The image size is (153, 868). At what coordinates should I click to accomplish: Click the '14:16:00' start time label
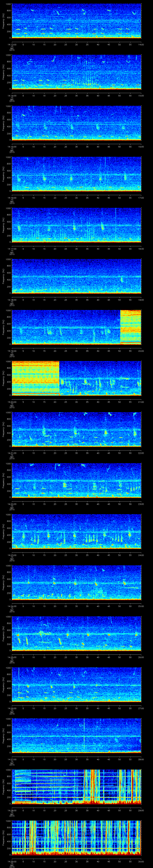click(x=12, y=198)
